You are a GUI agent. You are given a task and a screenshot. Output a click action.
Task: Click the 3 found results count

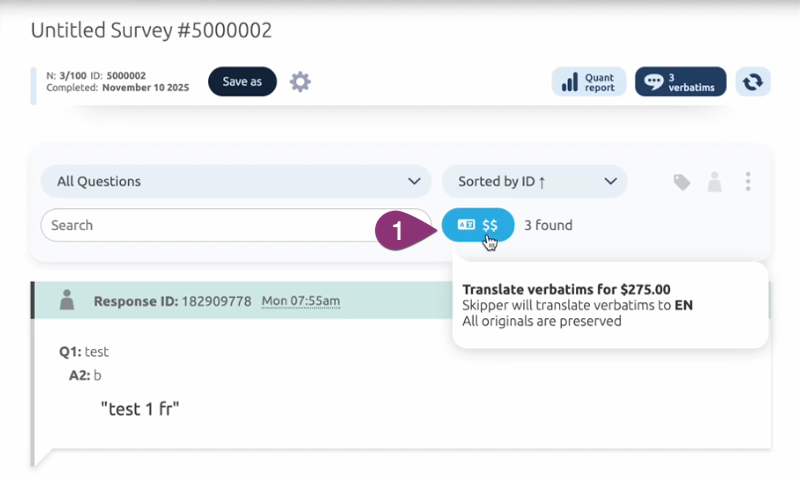[x=548, y=225]
